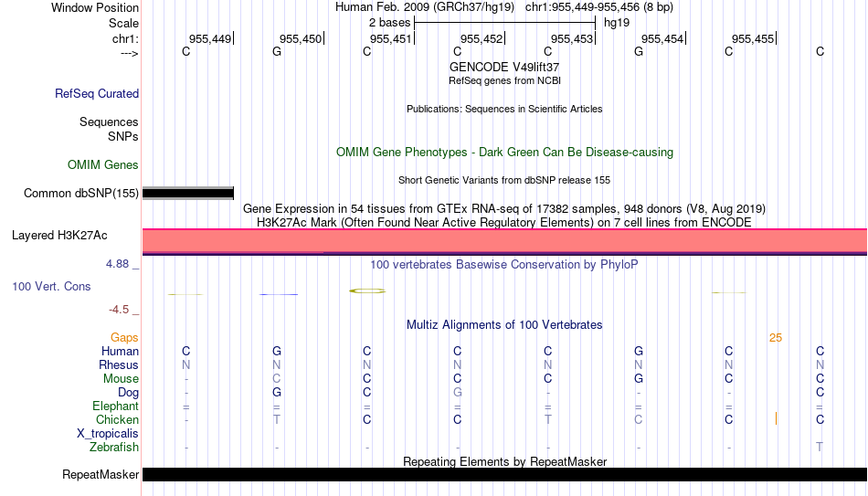Click the 100 vertebrates Basewise Conservation title
Image resolution: width=868 pixels, height=496 pixels.
[504, 265]
